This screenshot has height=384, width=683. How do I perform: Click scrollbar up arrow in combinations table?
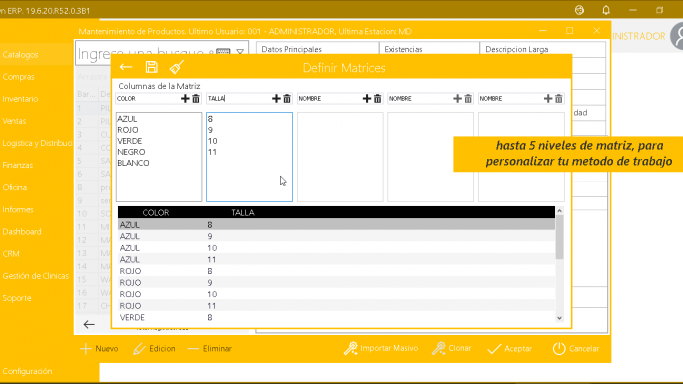[x=560, y=211]
